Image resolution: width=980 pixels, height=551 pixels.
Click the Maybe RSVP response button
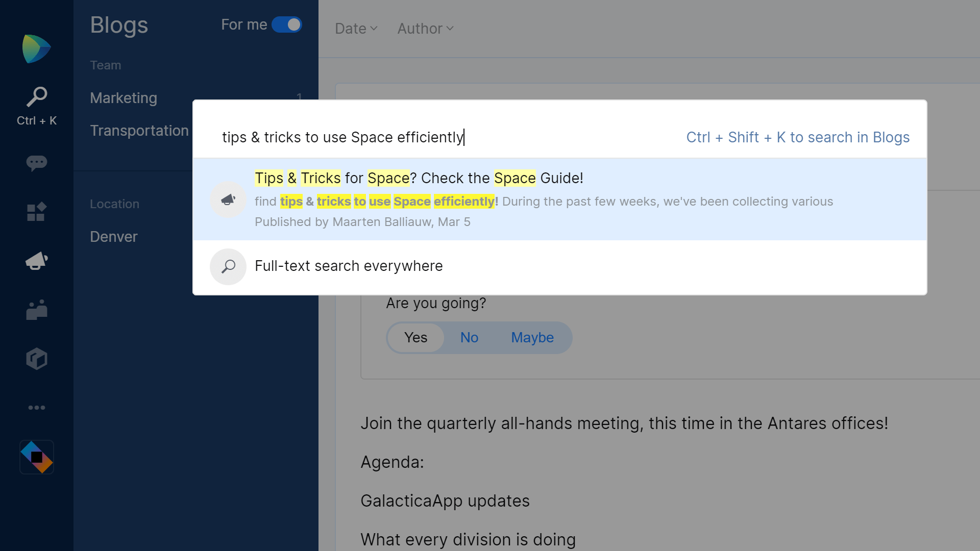[x=532, y=337]
